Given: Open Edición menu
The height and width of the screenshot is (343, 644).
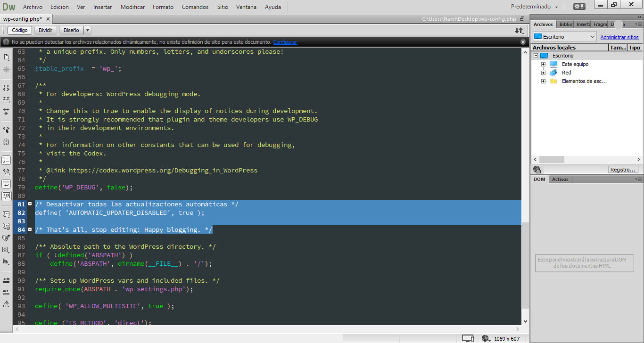Looking at the screenshot, I should (x=59, y=7).
